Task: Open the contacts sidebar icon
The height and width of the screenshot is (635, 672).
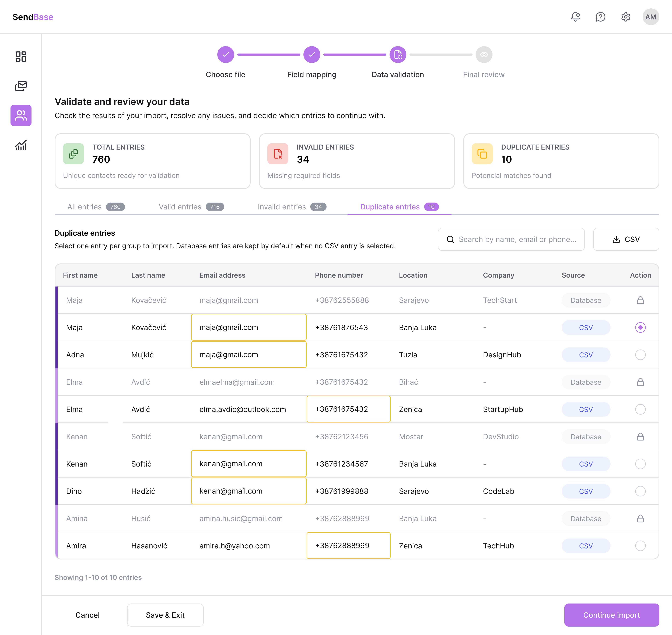Action: pos(21,115)
